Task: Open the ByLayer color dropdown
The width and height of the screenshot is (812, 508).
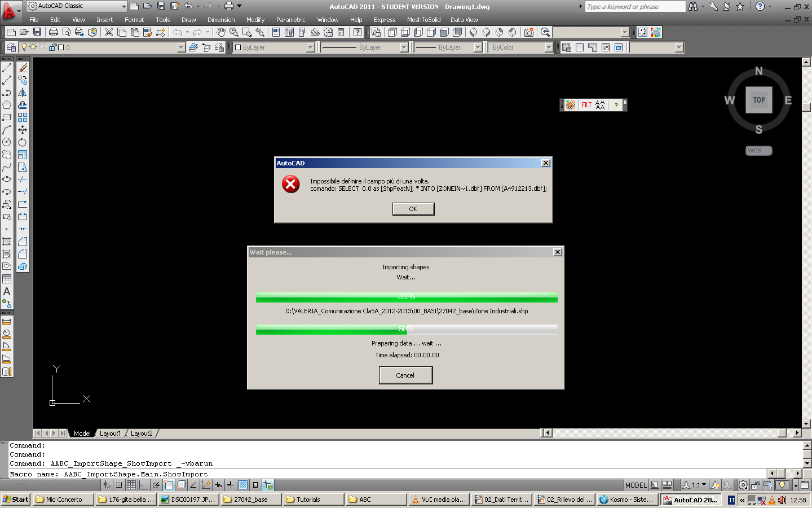Action: pos(310,47)
